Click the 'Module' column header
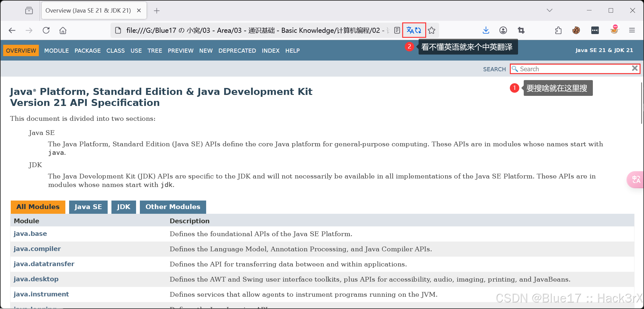This screenshot has height=309, width=644. point(27,221)
